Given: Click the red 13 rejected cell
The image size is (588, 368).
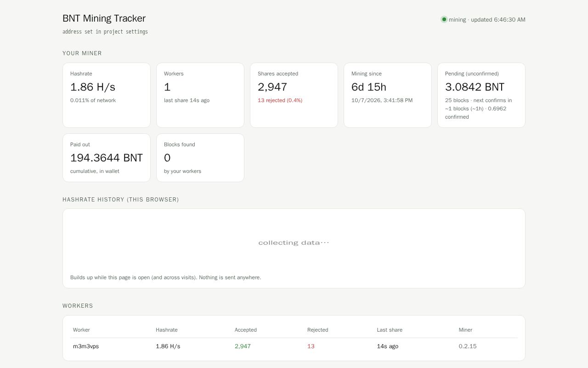Looking at the screenshot, I should (311, 346).
